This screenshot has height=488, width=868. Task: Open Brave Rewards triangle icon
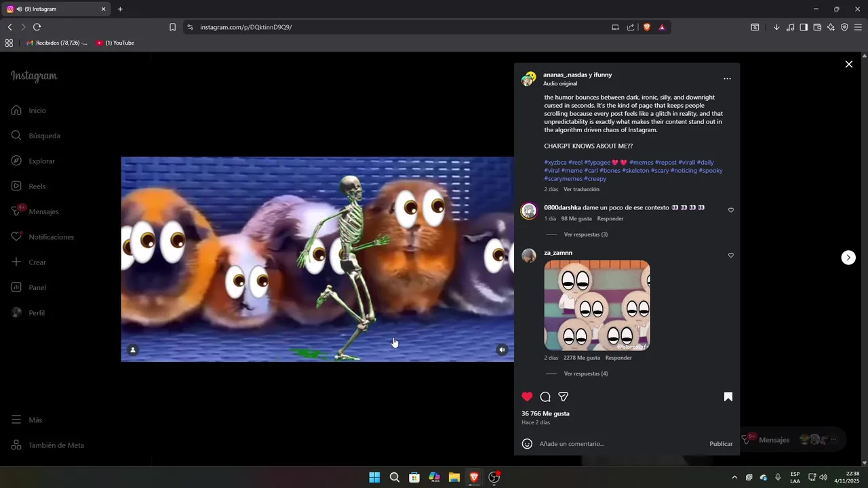pos(662,27)
